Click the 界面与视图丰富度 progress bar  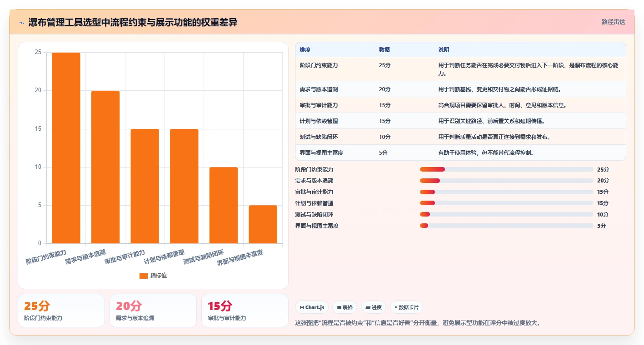coord(506,226)
